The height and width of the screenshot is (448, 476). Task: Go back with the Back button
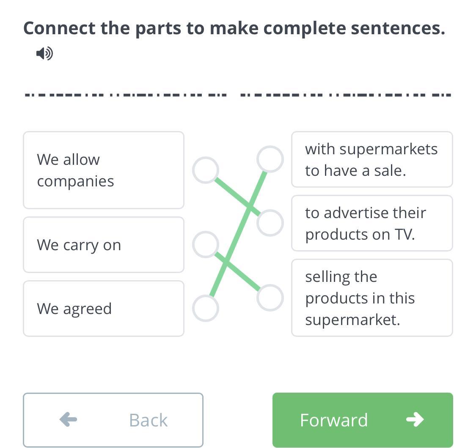coord(113,420)
